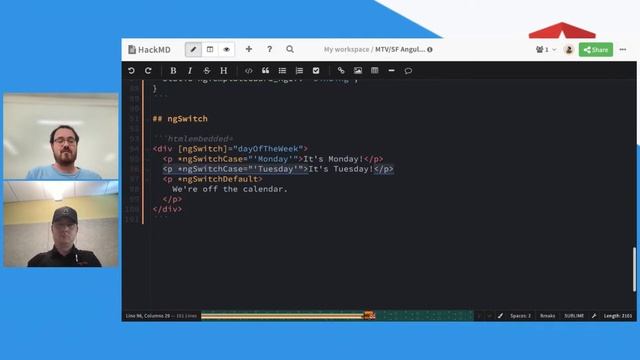Open search with magnifier icon

[290, 49]
